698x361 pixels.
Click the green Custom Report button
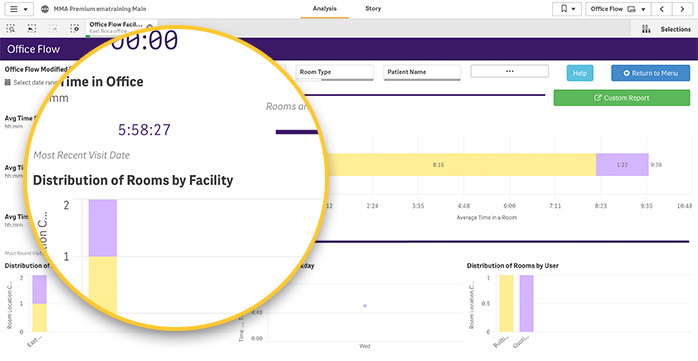621,98
